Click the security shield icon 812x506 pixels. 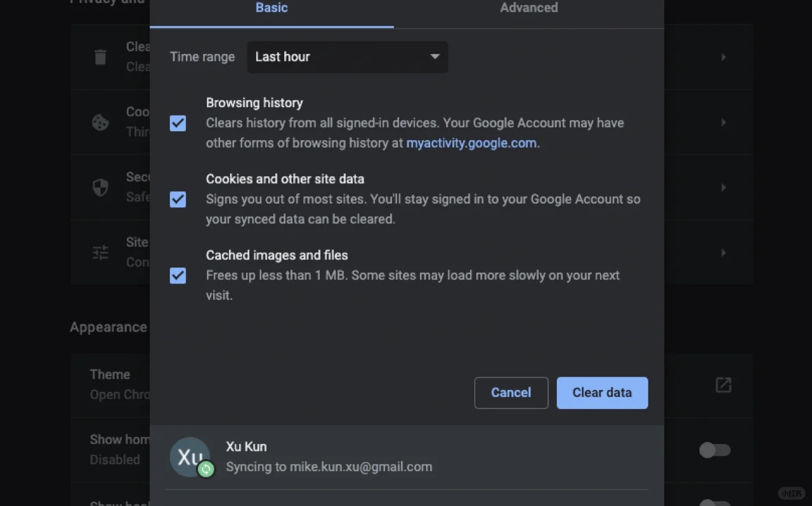click(x=100, y=188)
